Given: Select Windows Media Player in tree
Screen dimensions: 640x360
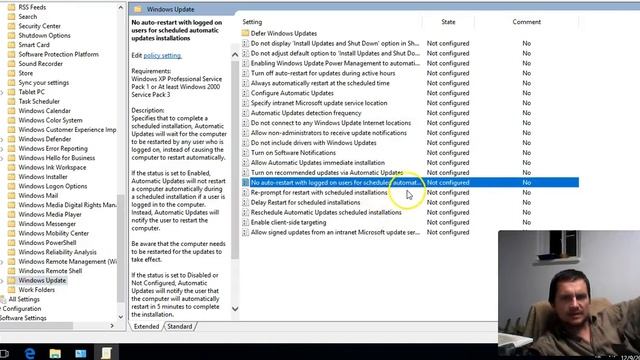Looking at the screenshot, I should pyautogui.click(x=50, y=215).
